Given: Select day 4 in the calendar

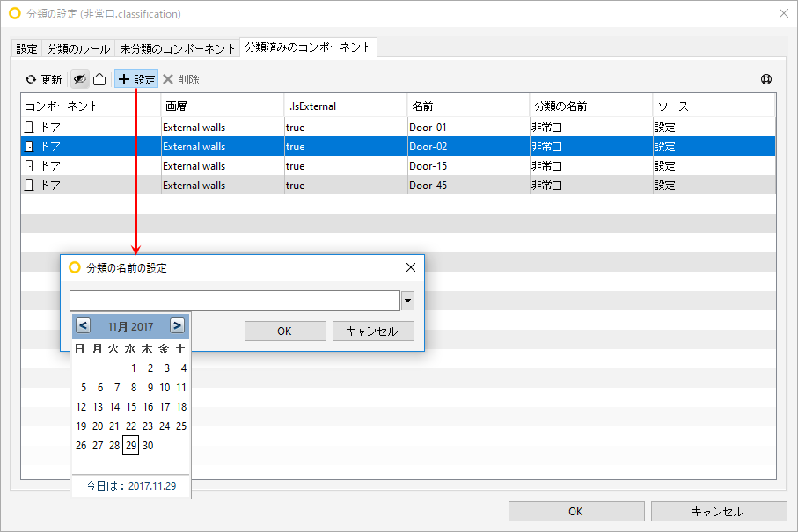Looking at the screenshot, I should pos(184,368).
